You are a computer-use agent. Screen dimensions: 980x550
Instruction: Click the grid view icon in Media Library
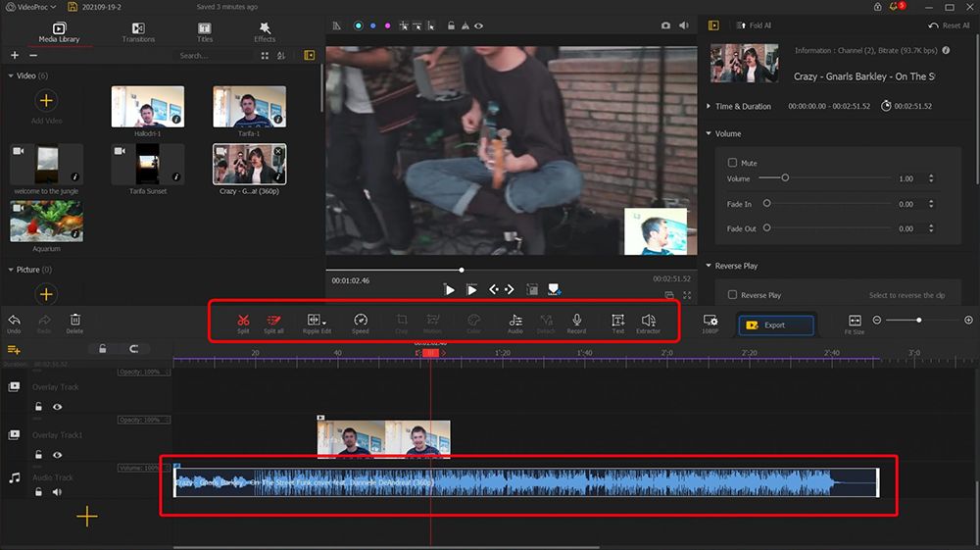(x=265, y=56)
